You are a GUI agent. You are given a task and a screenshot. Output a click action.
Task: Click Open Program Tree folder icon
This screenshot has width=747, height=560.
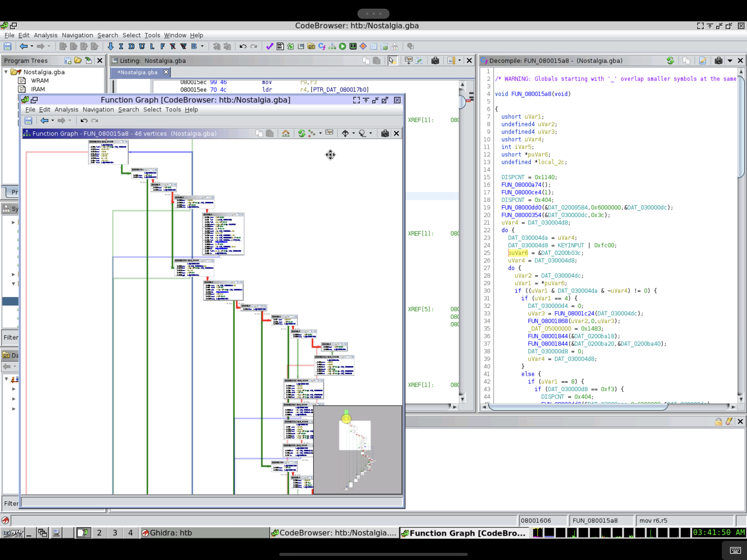[78, 60]
